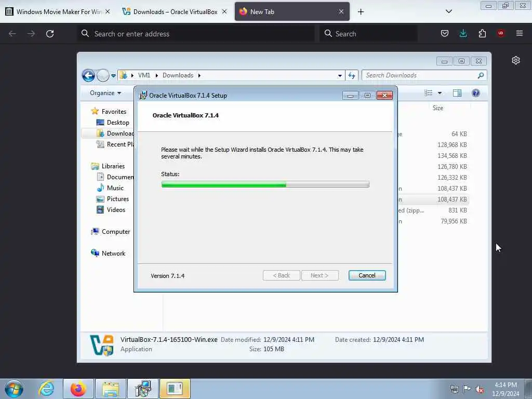The image size is (532, 399).
Task: Open Pocket save icon in toolbar
Action: 445,33
